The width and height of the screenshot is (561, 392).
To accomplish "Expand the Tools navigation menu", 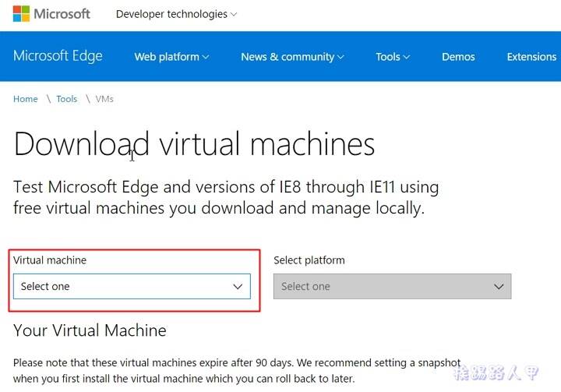I will [393, 57].
